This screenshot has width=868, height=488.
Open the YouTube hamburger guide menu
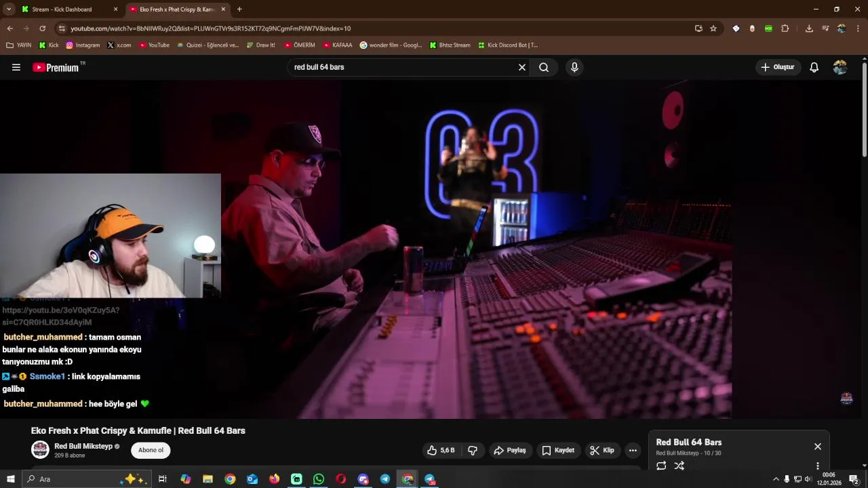tap(16, 67)
